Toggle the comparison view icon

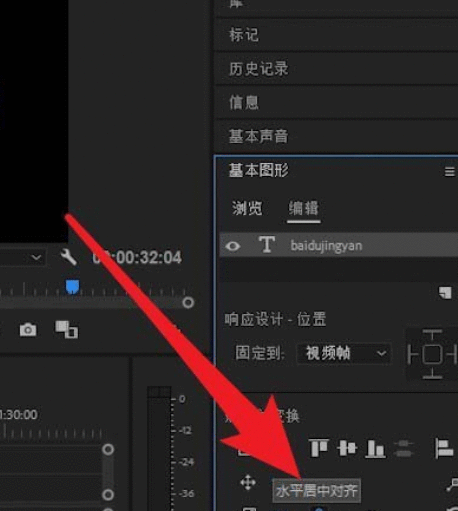(x=67, y=330)
